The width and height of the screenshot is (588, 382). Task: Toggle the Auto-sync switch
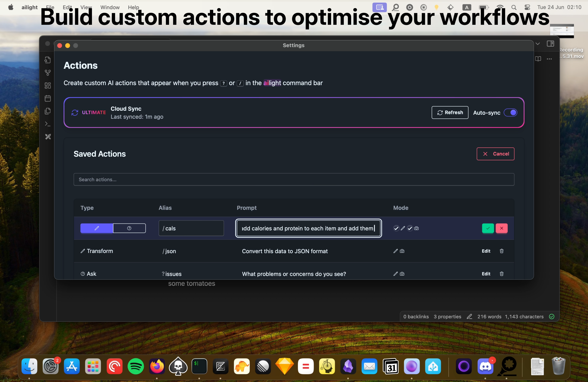[x=510, y=112]
